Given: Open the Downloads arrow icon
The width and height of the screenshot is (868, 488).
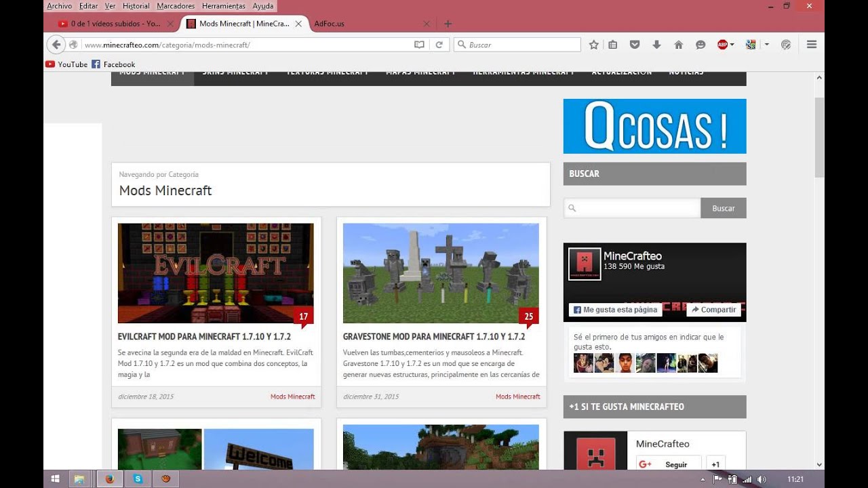Looking at the screenshot, I should [656, 45].
